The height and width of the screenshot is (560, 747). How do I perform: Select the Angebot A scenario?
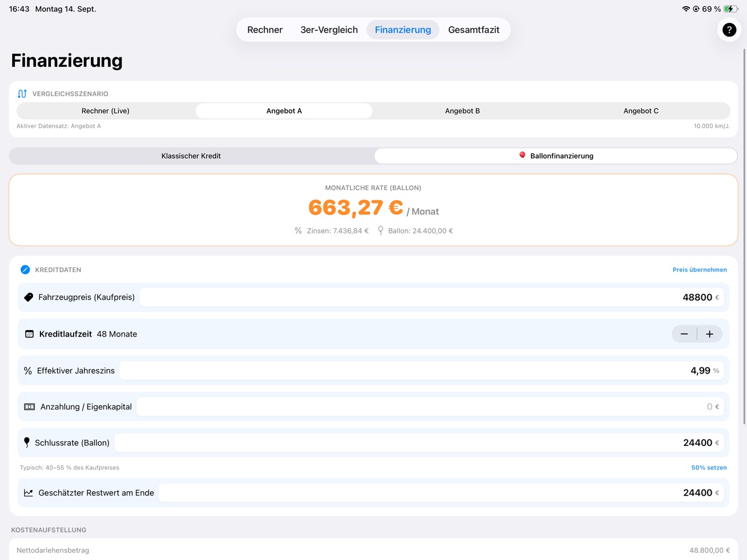[x=284, y=111]
